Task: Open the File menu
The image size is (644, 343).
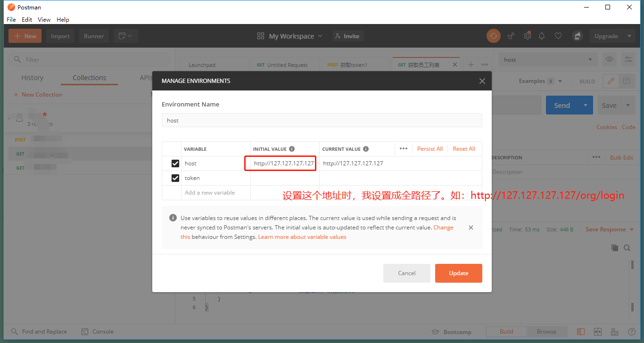Action: 11,20
